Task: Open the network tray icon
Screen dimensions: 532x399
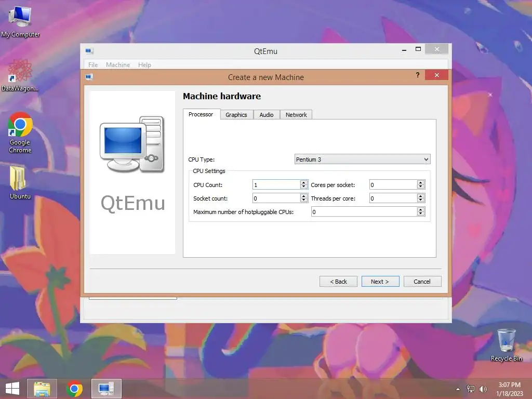Action: coord(471,389)
